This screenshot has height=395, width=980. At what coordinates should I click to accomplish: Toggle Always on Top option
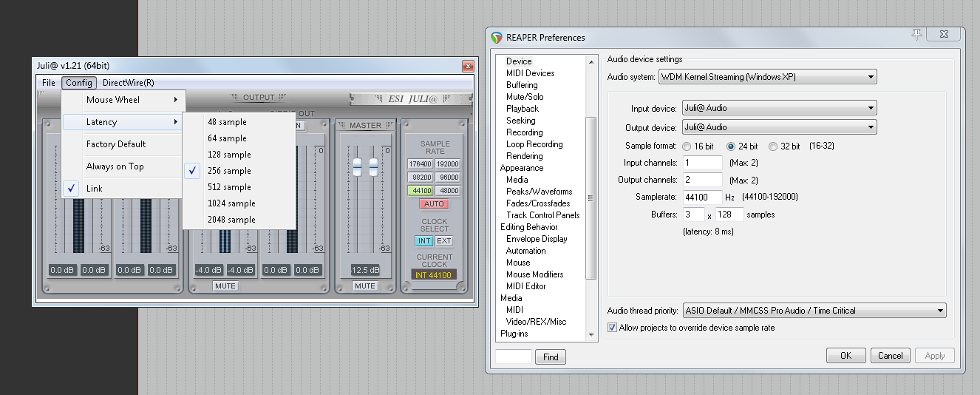tap(123, 166)
